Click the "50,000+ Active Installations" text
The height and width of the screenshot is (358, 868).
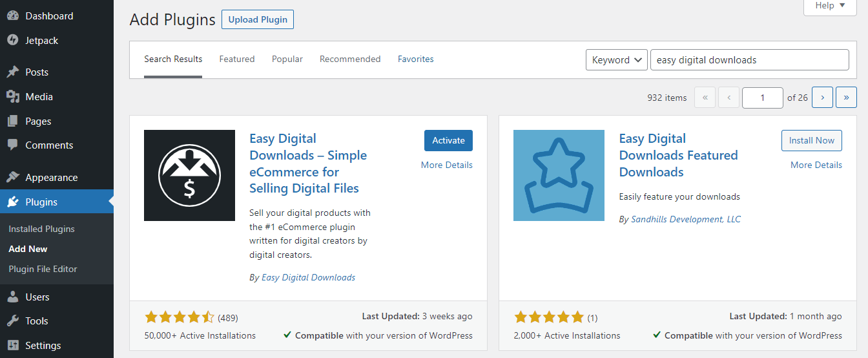coord(200,335)
